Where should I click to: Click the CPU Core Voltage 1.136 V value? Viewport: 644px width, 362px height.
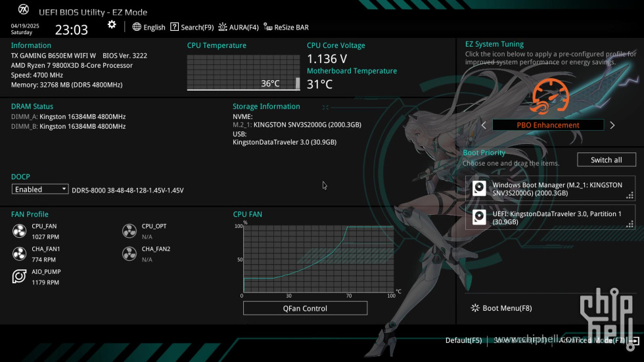pyautogui.click(x=327, y=58)
